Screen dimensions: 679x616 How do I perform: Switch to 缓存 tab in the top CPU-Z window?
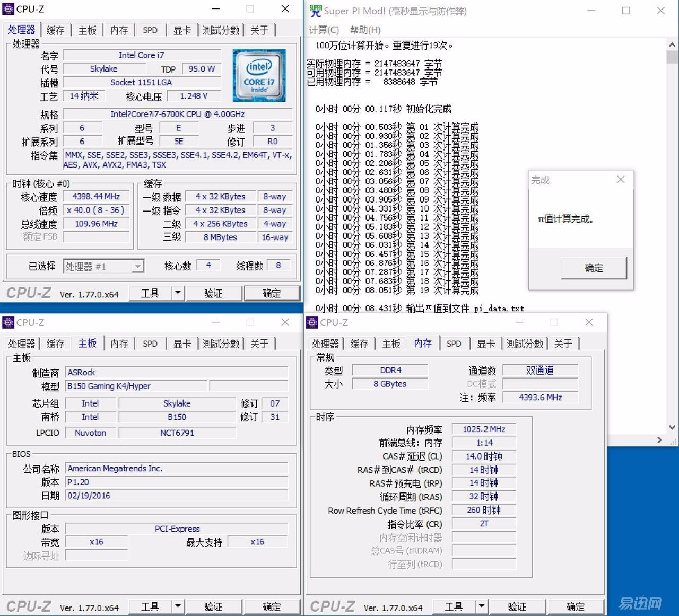tap(55, 30)
